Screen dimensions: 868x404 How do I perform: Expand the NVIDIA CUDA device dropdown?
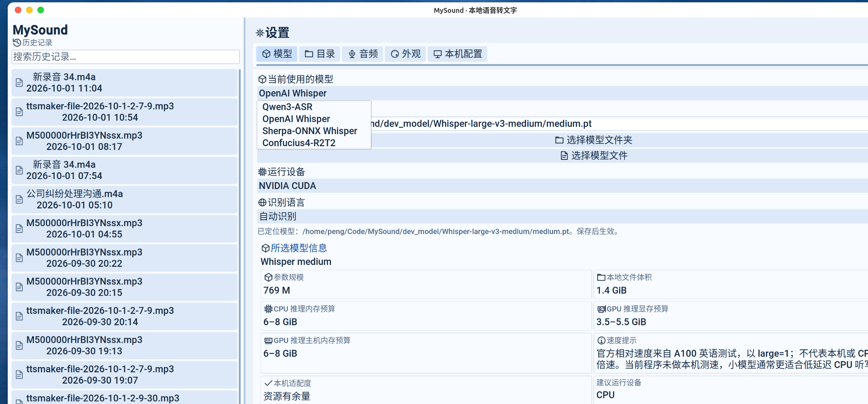click(563, 186)
